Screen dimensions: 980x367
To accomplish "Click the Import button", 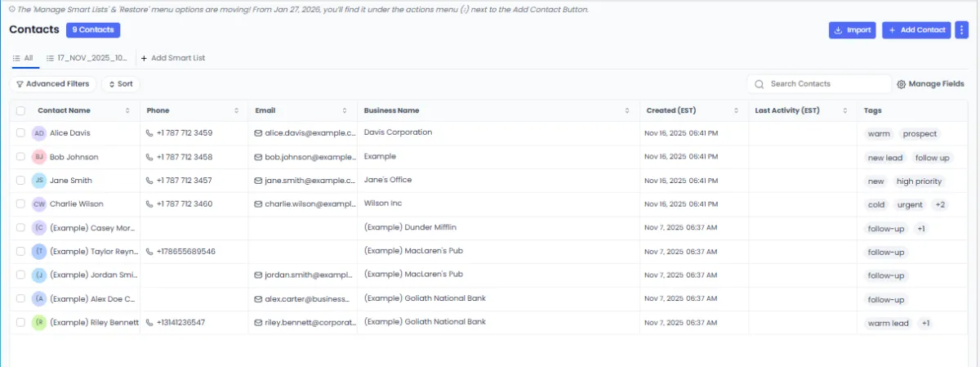I will click(853, 29).
